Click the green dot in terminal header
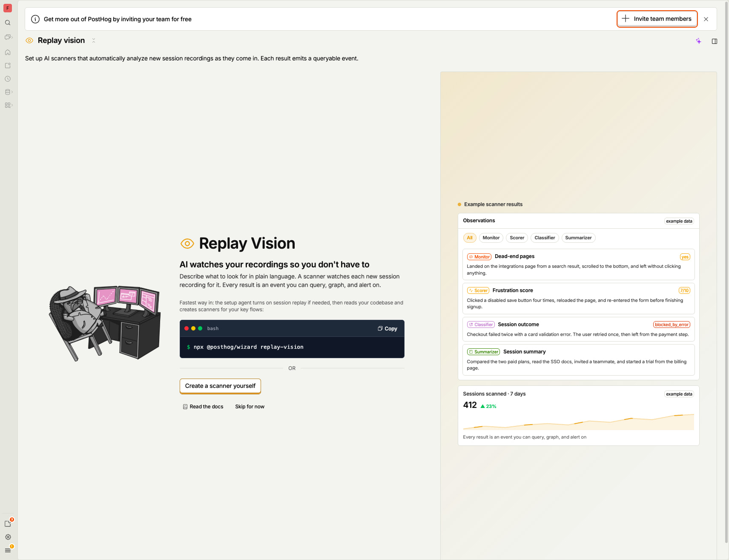The height and width of the screenshot is (560, 729). click(x=200, y=328)
